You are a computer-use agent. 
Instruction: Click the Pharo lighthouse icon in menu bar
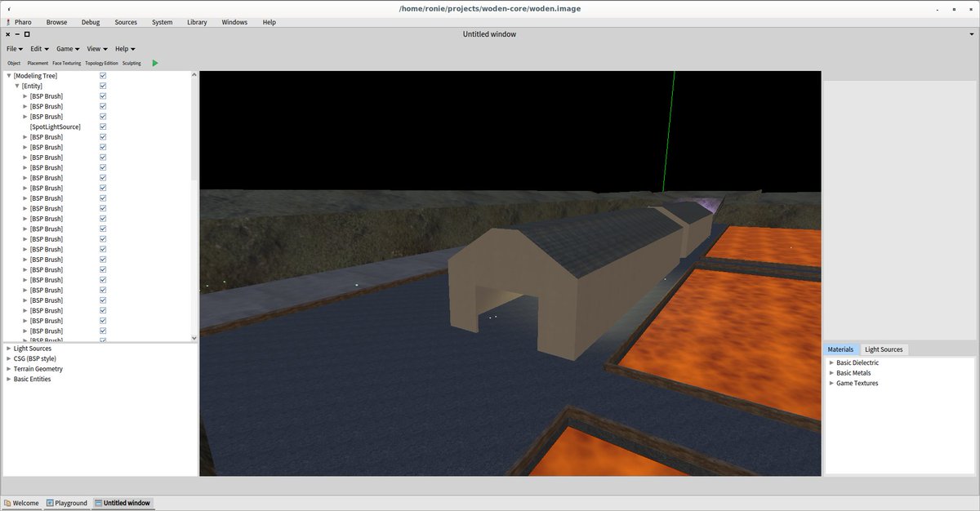pyautogui.click(x=7, y=22)
